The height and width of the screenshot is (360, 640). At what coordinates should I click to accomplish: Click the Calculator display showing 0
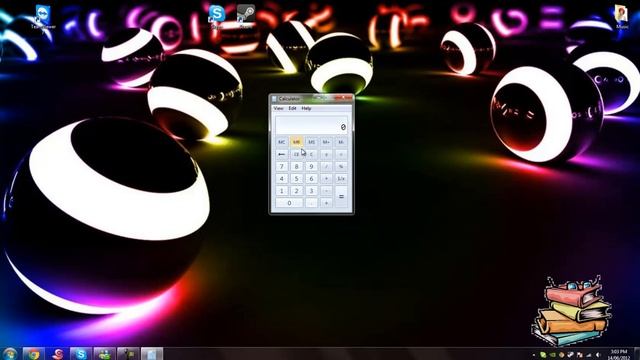(x=311, y=125)
